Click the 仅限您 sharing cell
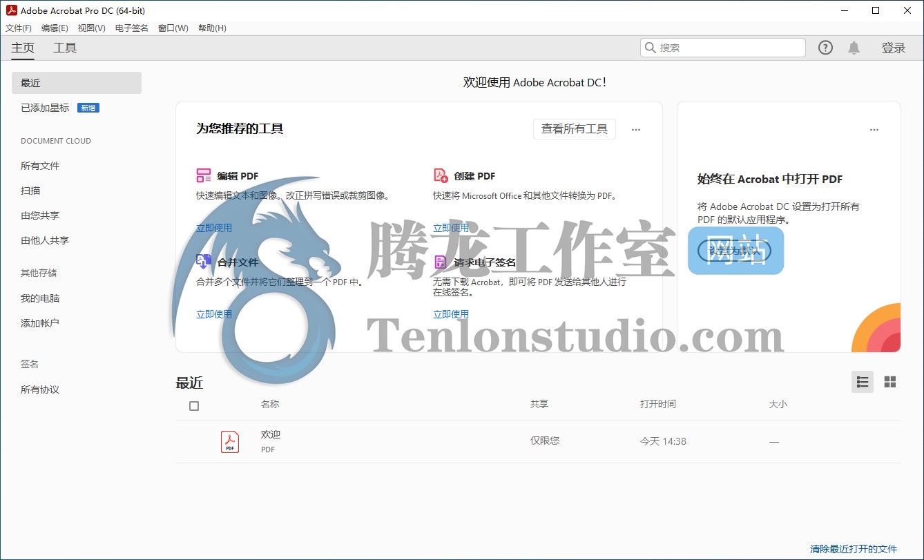This screenshot has height=560, width=924. [545, 441]
